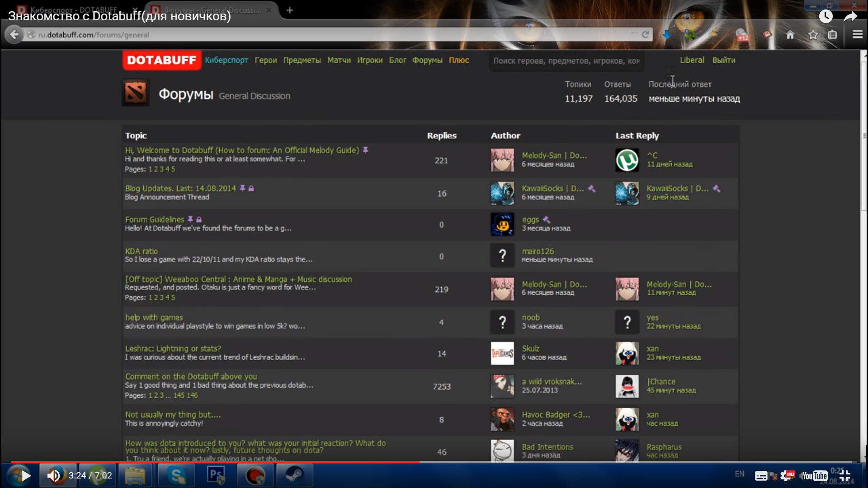The image size is (868, 488).
Task: Click the Havoc Badger avatar
Action: (502, 419)
